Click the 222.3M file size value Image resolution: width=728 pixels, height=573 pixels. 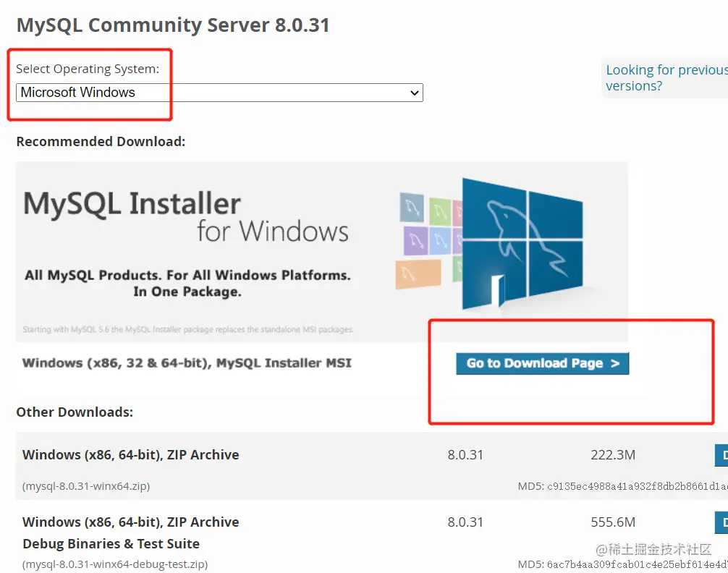point(613,455)
